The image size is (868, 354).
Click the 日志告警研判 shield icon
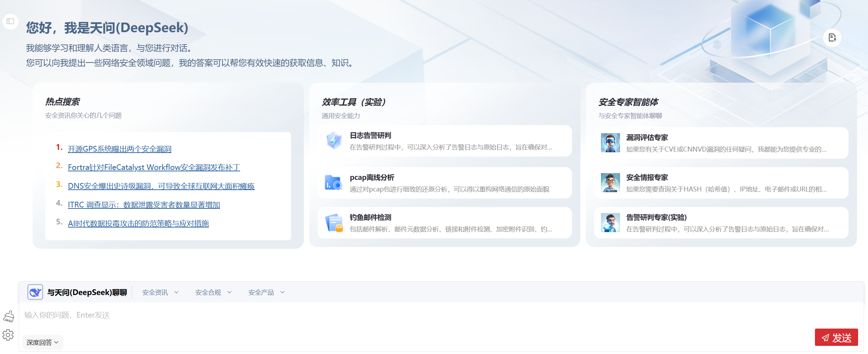point(334,141)
